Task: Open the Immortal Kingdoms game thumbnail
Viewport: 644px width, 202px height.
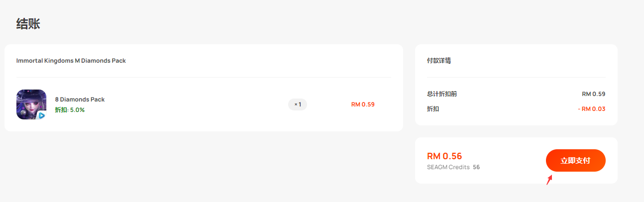Action: (31, 104)
